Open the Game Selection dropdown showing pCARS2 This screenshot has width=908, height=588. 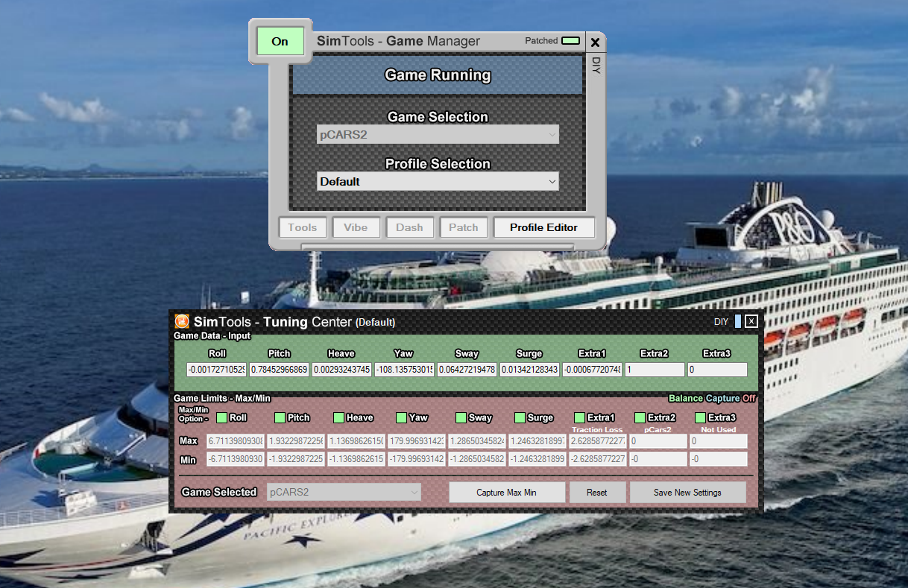[x=438, y=135]
